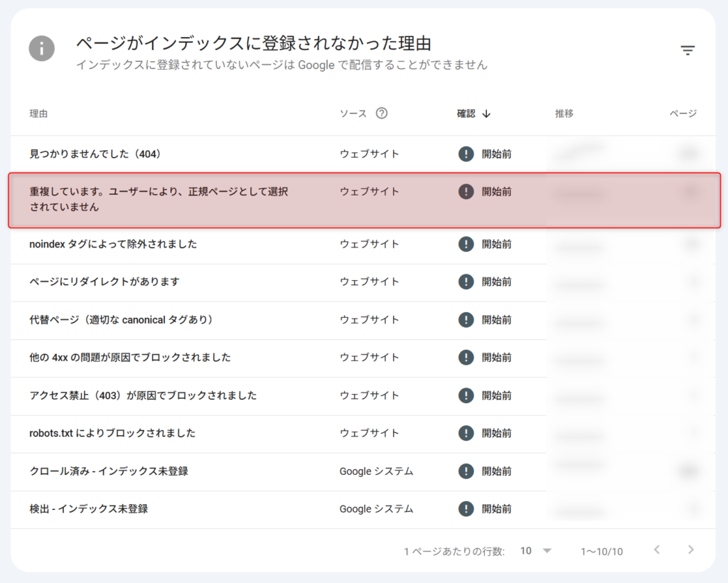Open the rows per page dropdown

[526, 550]
